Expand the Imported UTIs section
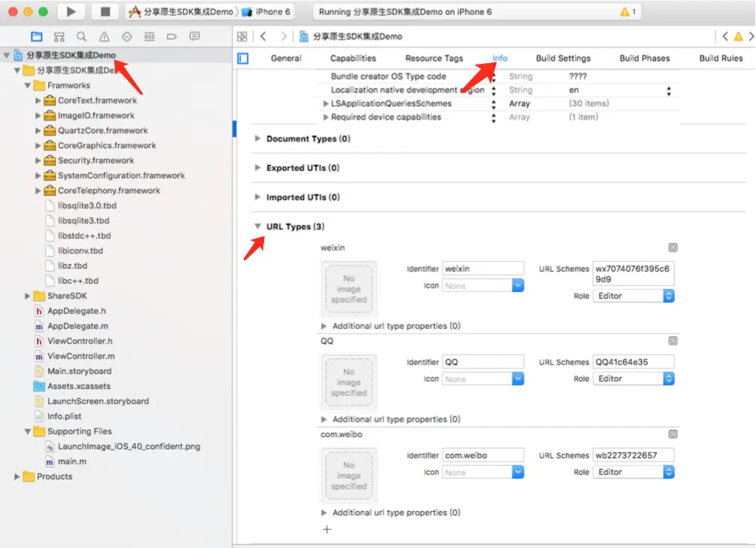 click(x=257, y=196)
